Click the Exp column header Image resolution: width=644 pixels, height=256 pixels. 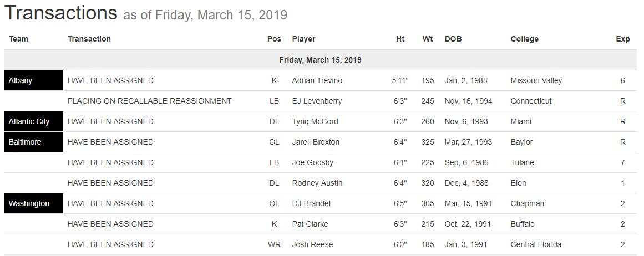point(622,39)
